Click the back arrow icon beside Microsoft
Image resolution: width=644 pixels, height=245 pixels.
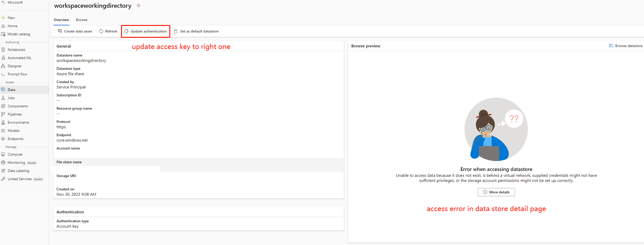point(3,2)
